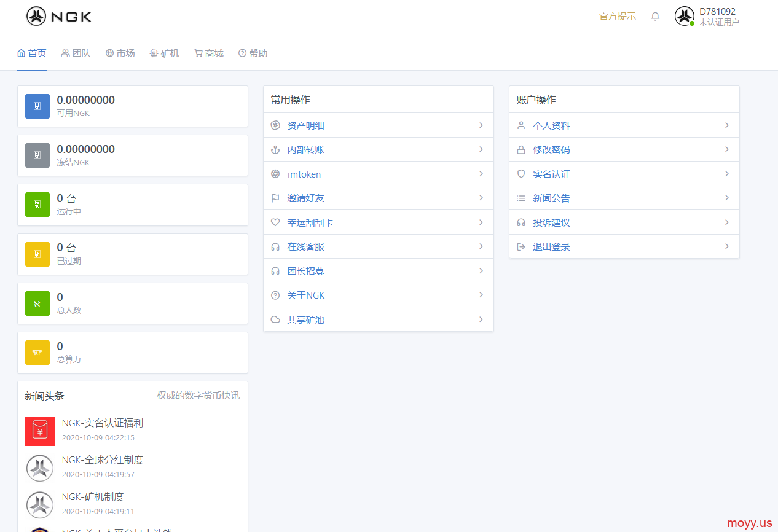Viewport: 778px width, 532px height.
Task: Open the 资产明细 link
Action: click(306, 125)
